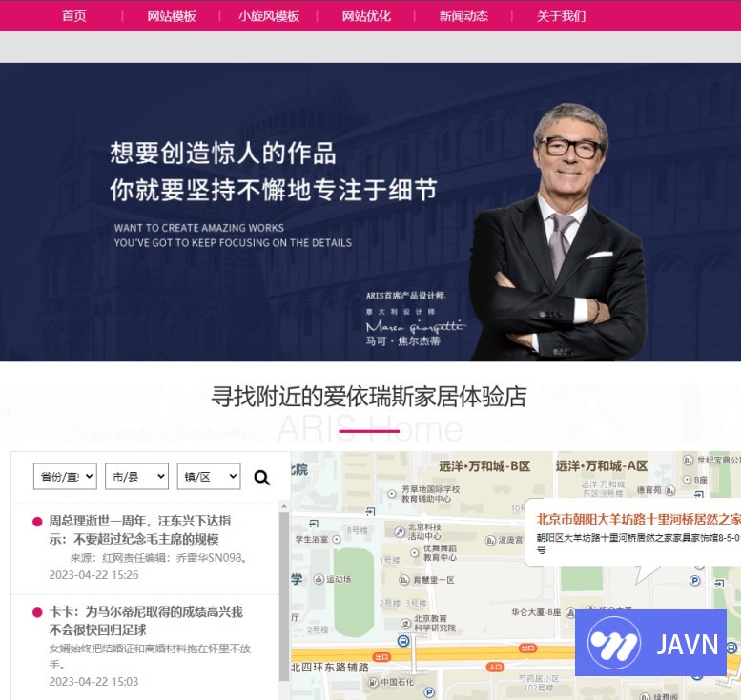This screenshot has width=741, height=700.
Task: Click the popup title 北京市朝阳大羊坊路十里河桥居然之家
Action: pyautogui.click(x=638, y=520)
